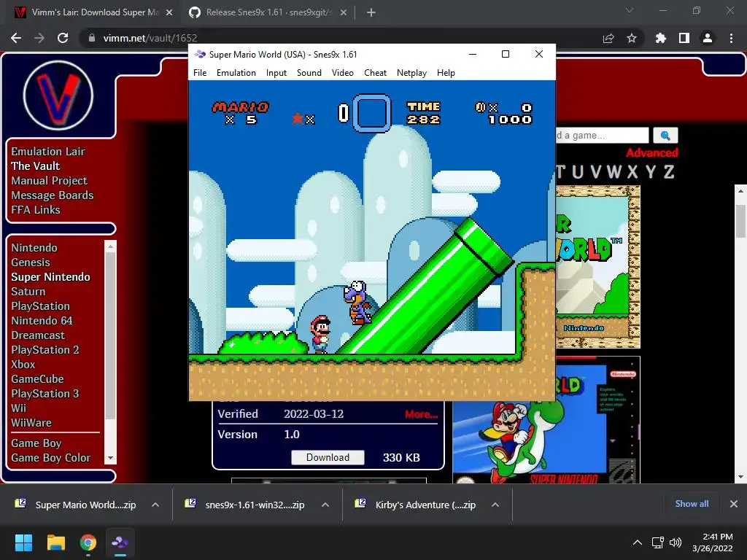Share this page via the share icon
The height and width of the screenshot is (560, 747).
(x=608, y=38)
